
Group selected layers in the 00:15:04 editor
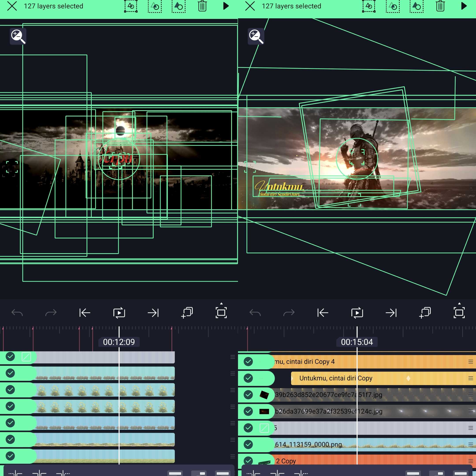tap(369, 6)
